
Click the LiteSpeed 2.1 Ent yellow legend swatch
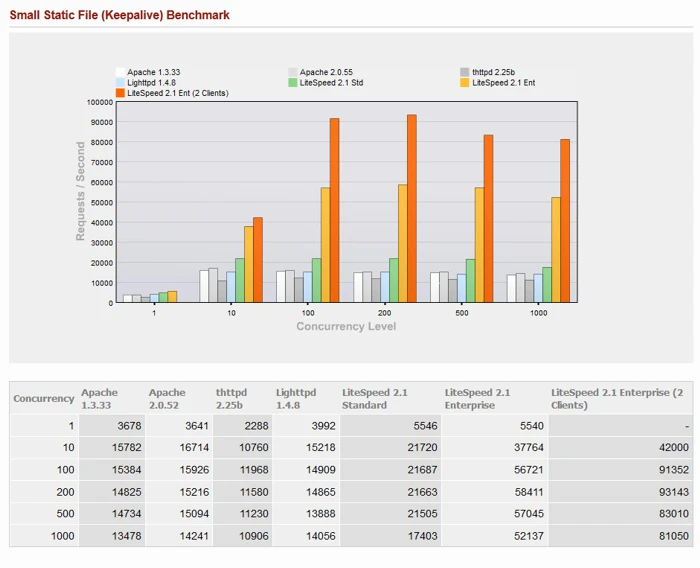click(x=465, y=83)
